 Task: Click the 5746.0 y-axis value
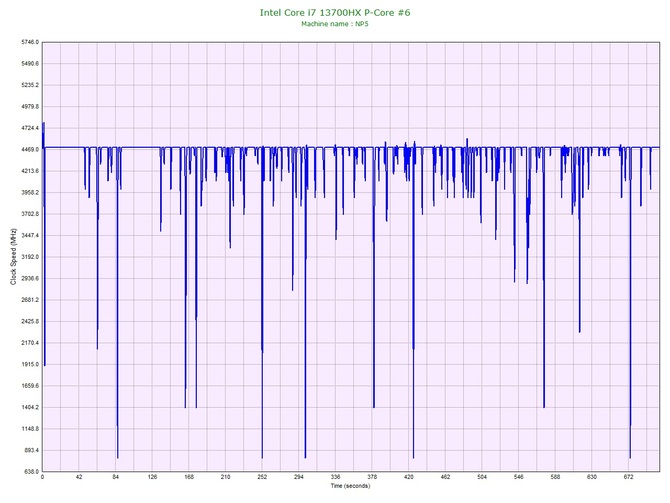coord(30,42)
